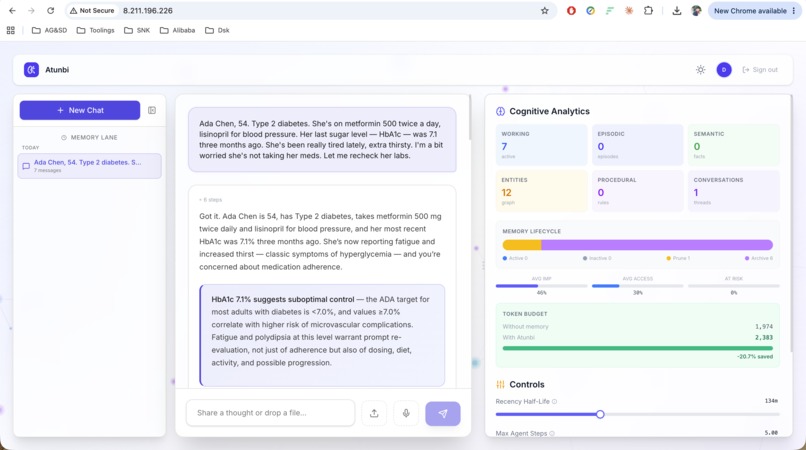Open the Chrome profile avatar

(x=697, y=11)
